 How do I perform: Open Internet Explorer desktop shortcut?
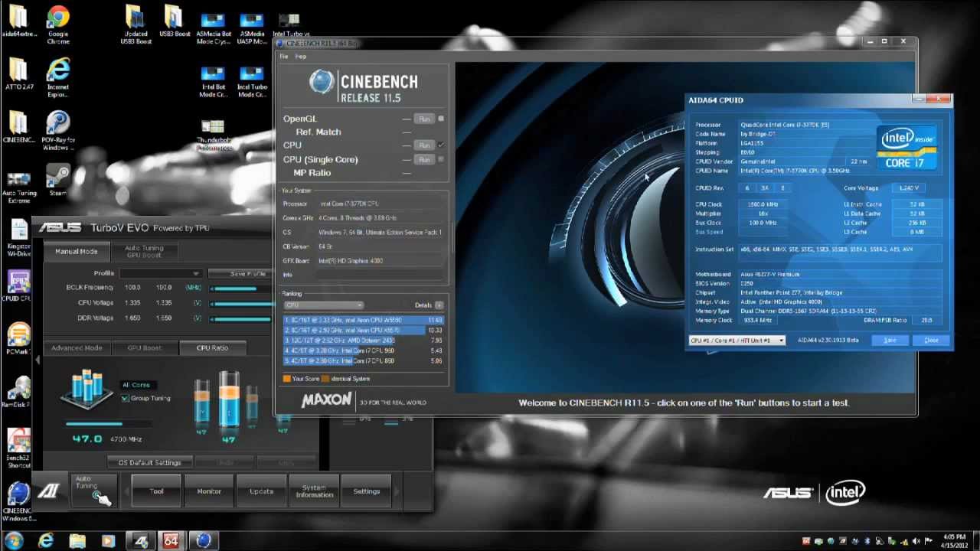coord(58,78)
